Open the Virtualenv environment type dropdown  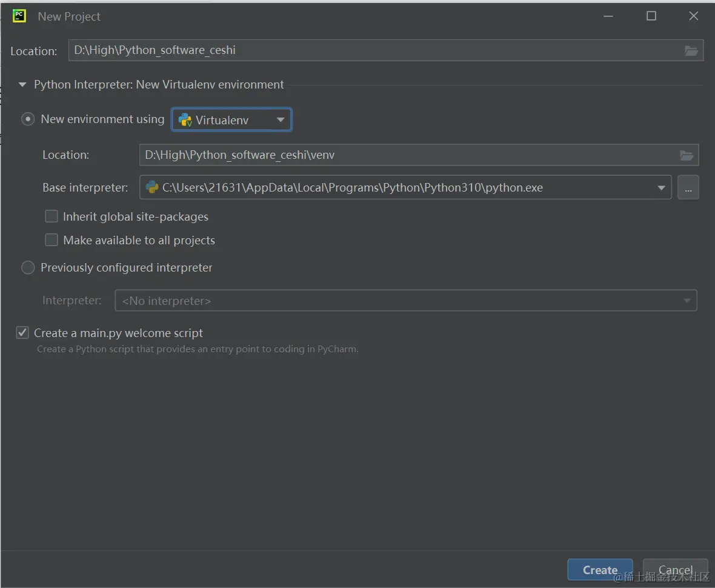[x=231, y=119]
